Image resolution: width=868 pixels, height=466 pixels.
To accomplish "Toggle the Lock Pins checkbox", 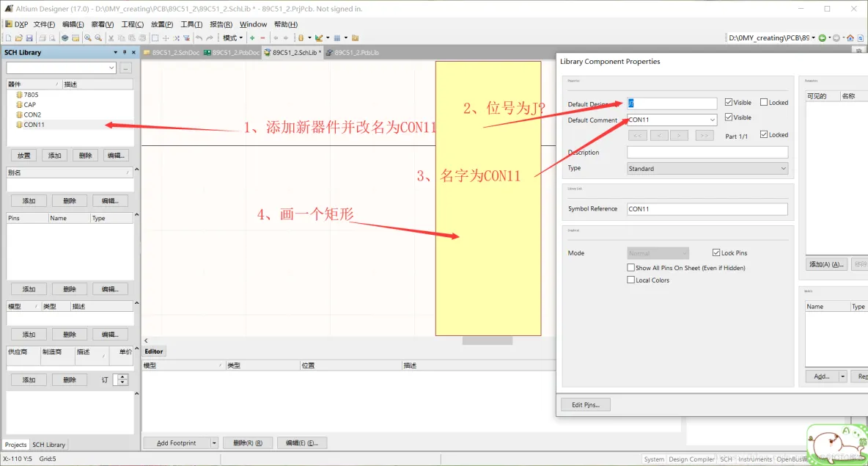I will pyautogui.click(x=716, y=252).
